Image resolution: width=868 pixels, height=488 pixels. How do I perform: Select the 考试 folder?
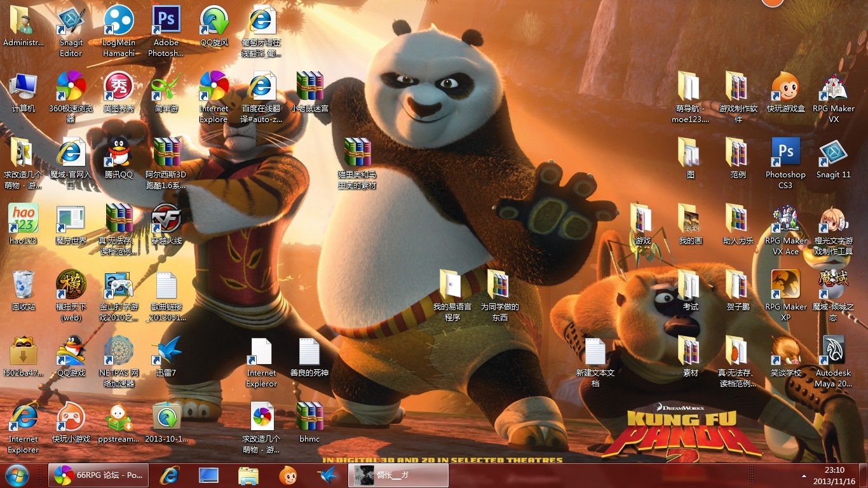[x=691, y=291]
